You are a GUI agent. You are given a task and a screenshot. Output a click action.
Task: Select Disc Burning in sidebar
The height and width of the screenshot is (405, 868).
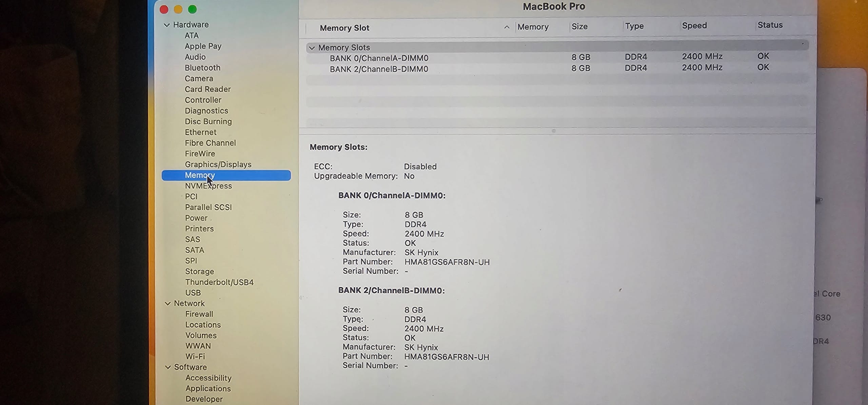(208, 122)
